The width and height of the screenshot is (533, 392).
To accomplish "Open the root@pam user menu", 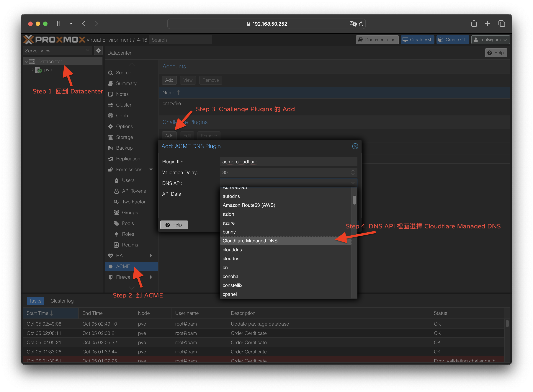I will [x=490, y=40].
